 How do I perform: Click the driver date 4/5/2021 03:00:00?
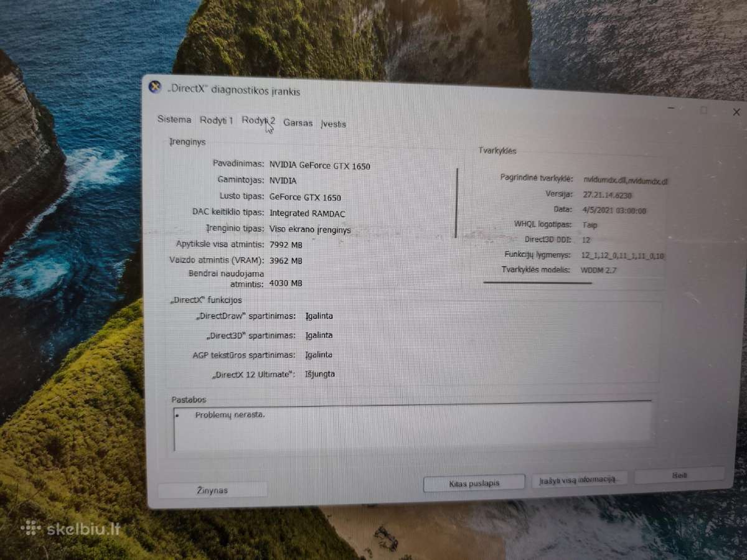tap(614, 210)
